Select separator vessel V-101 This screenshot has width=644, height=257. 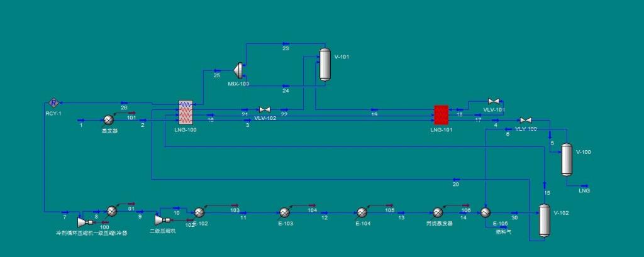pyautogui.click(x=325, y=65)
